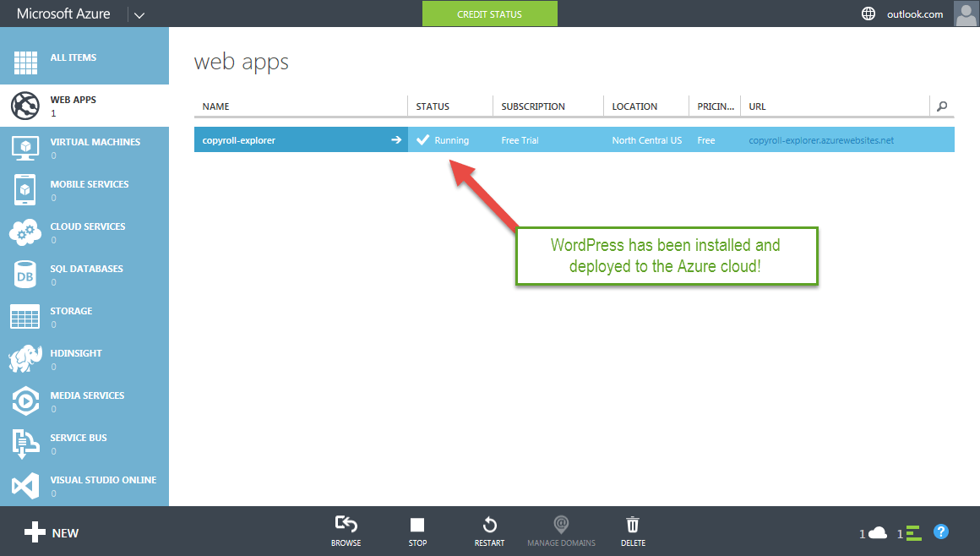Open SQL Databases DB icon
The image size is (980, 556).
click(x=25, y=275)
